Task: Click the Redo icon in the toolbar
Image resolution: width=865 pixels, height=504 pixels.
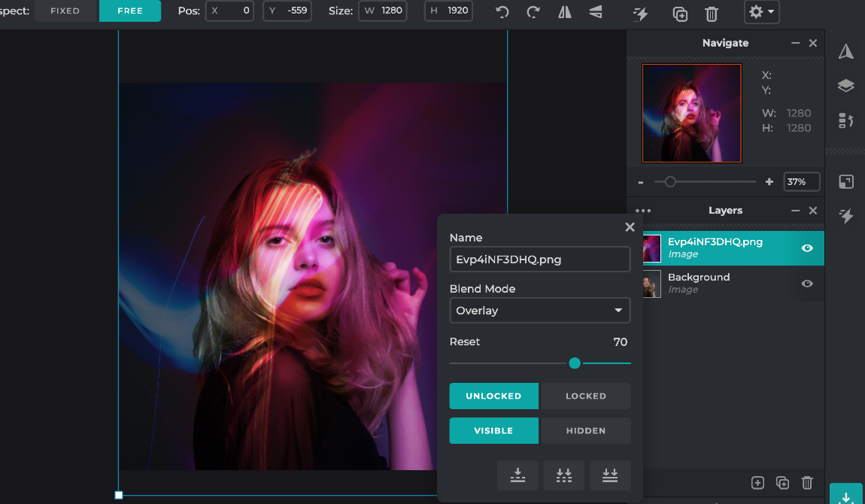Action: 533,12
